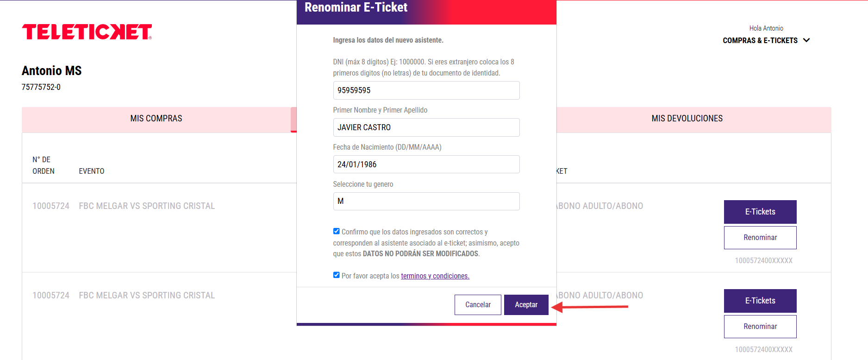
Task: Open E-Tickets for the second order
Action: [x=760, y=301]
